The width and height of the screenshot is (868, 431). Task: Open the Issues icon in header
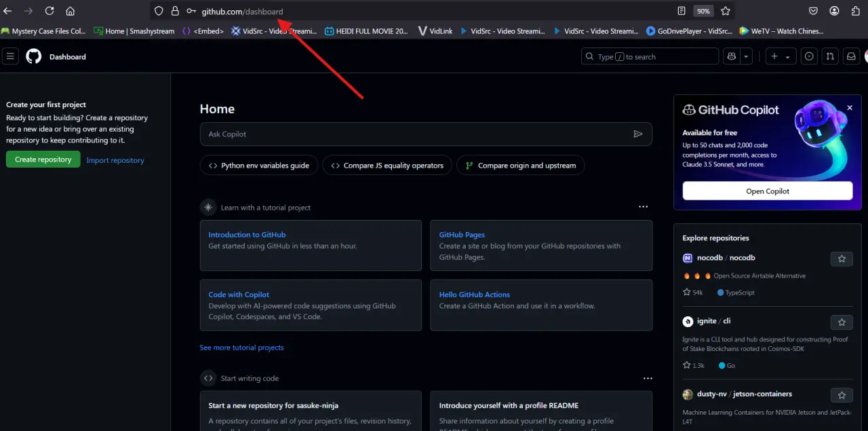pyautogui.click(x=808, y=56)
